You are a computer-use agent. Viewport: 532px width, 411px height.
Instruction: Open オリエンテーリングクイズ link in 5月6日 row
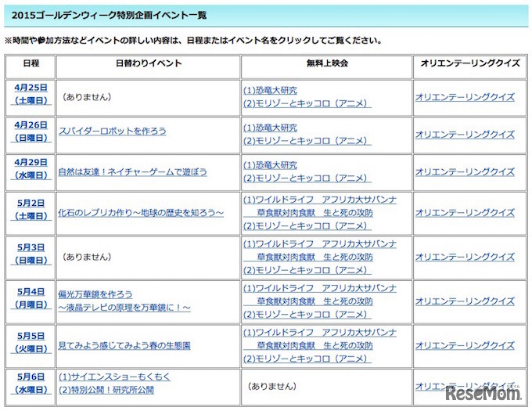coord(465,386)
